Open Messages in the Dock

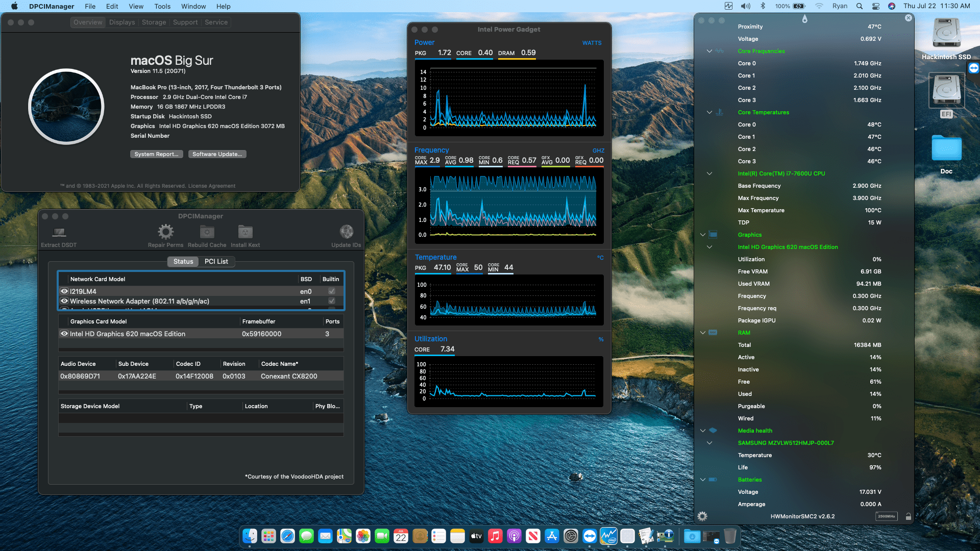point(306,536)
